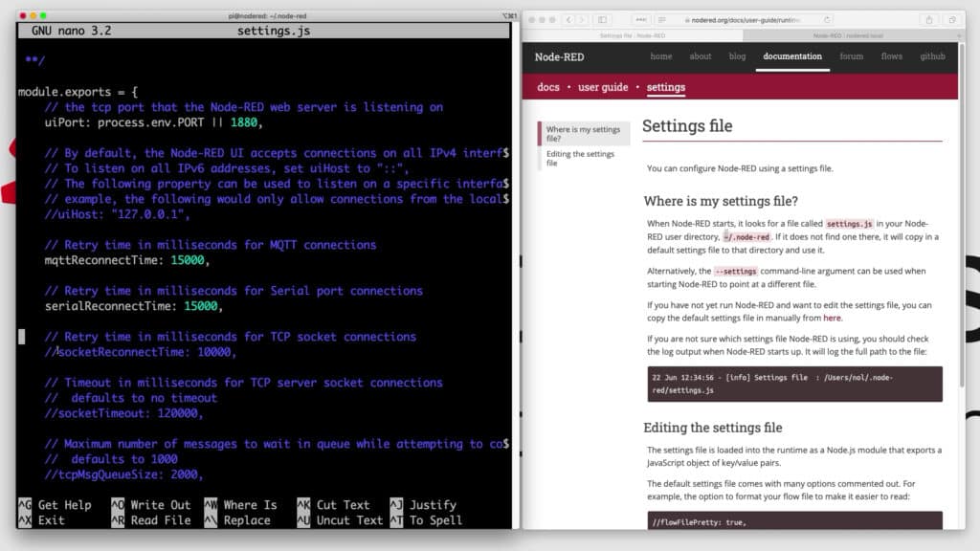Click the '//uiHost: "127.0.0.1",' line in nano
The image size is (980, 551).
tap(117, 214)
